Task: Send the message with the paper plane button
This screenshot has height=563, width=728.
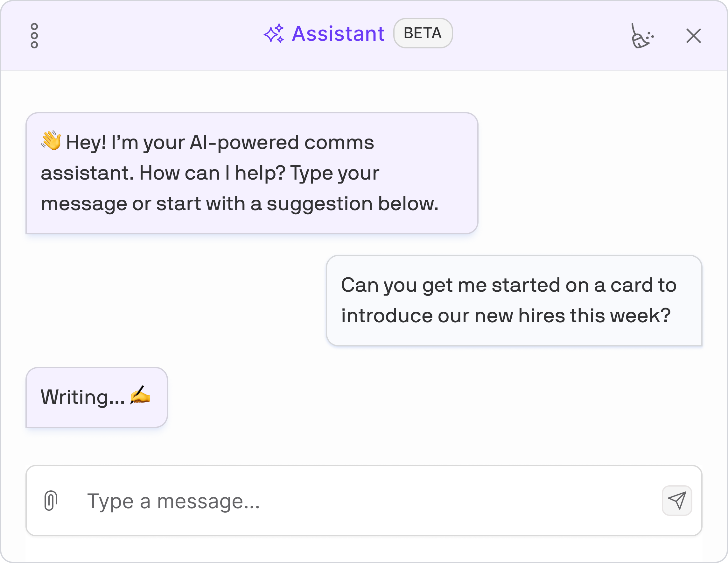Action: click(677, 500)
